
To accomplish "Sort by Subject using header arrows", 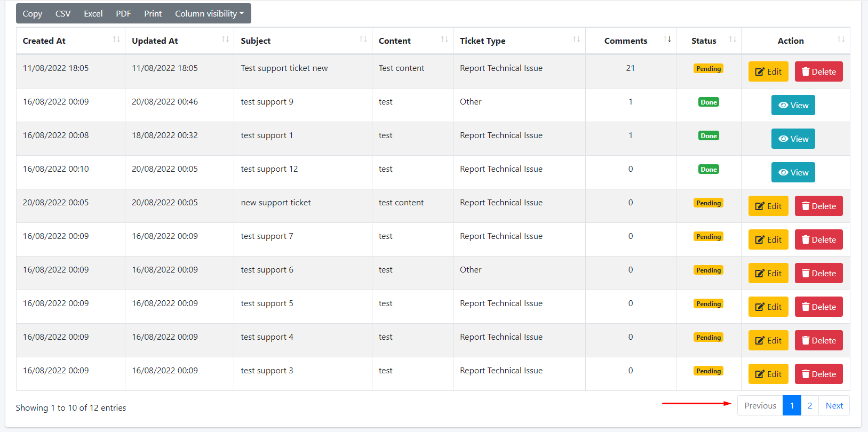I will click(x=363, y=39).
